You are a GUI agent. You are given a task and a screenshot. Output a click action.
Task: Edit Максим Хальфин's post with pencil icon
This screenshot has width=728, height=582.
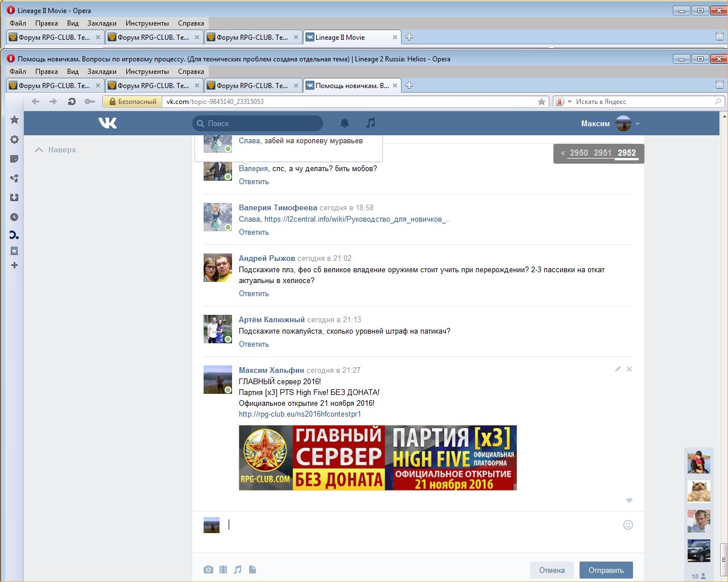tap(618, 369)
